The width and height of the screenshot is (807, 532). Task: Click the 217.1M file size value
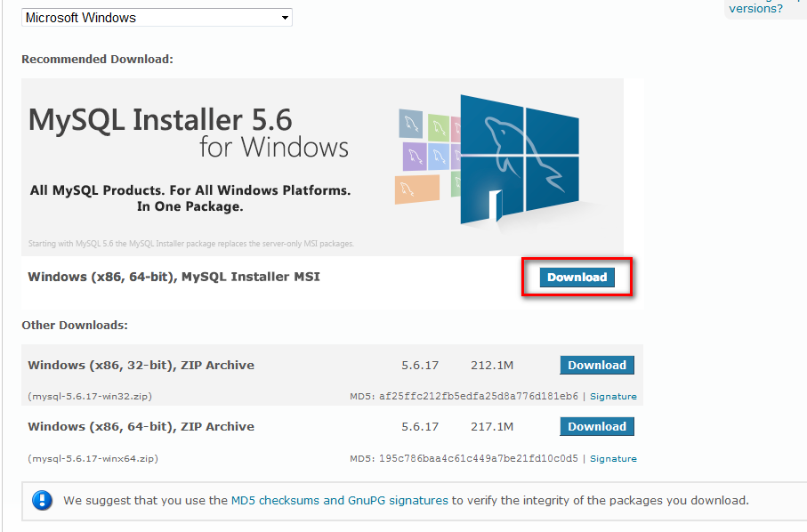pyautogui.click(x=492, y=426)
